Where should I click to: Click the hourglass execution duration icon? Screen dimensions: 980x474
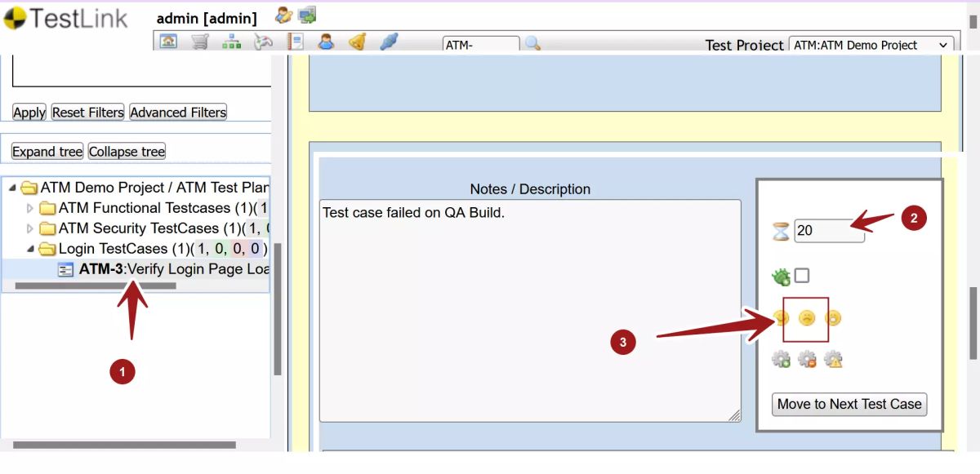click(x=782, y=232)
